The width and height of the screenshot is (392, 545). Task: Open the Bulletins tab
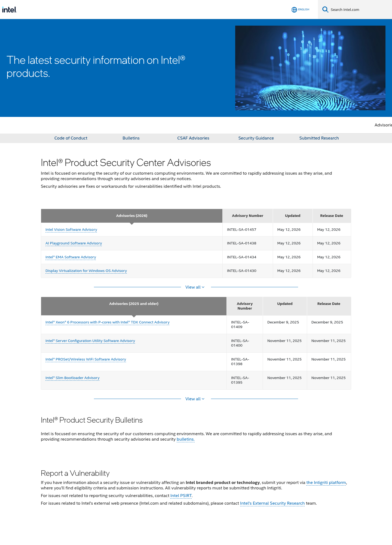point(131,138)
